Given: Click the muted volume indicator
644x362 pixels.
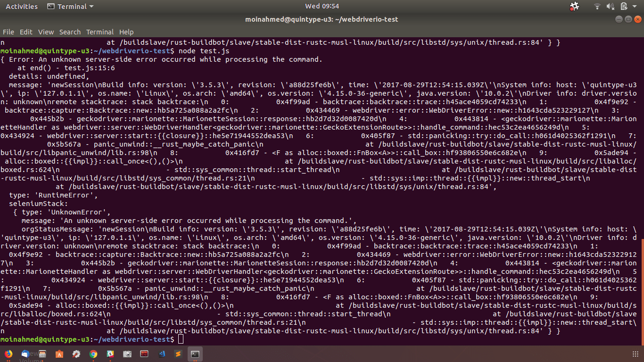Looking at the screenshot, I should click(611, 7).
